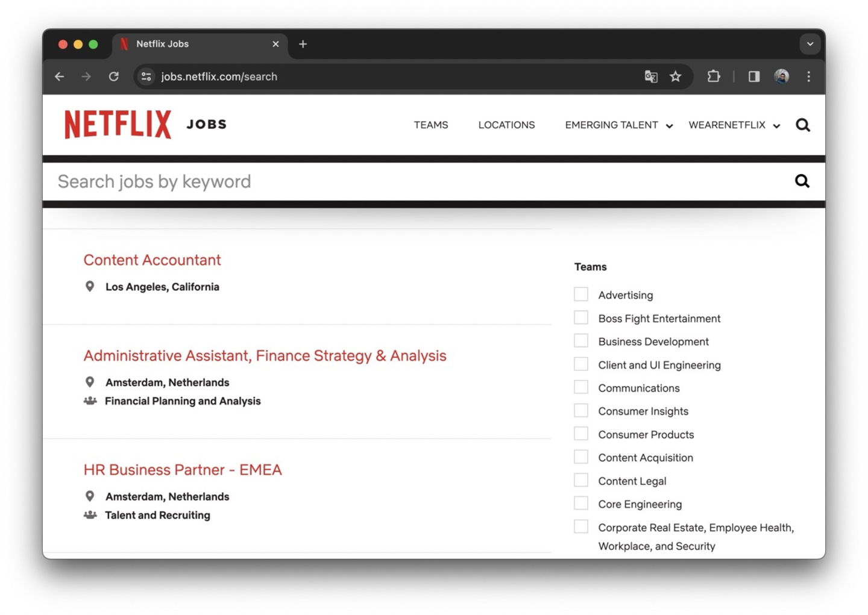This screenshot has height=615, width=868.
Task: Click Amsterdam, Netherlands under HR Business Partner
Action: click(x=167, y=496)
